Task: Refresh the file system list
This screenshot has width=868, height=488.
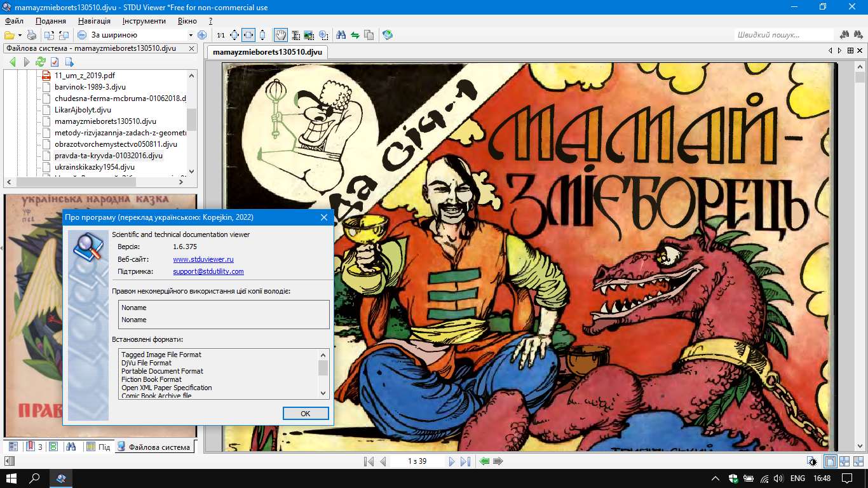Action: (x=41, y=62)
